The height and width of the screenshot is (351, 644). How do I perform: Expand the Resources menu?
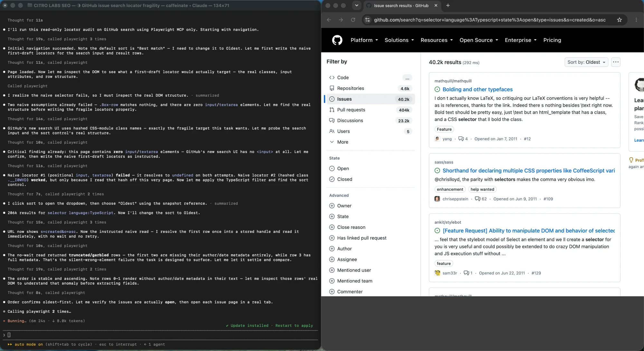click(437, 40)
